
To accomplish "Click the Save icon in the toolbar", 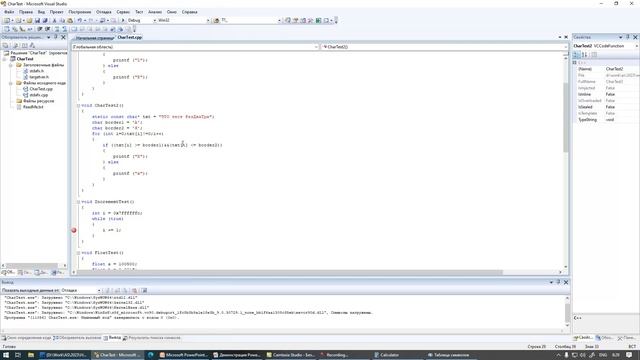I will (x=37, y=20).
